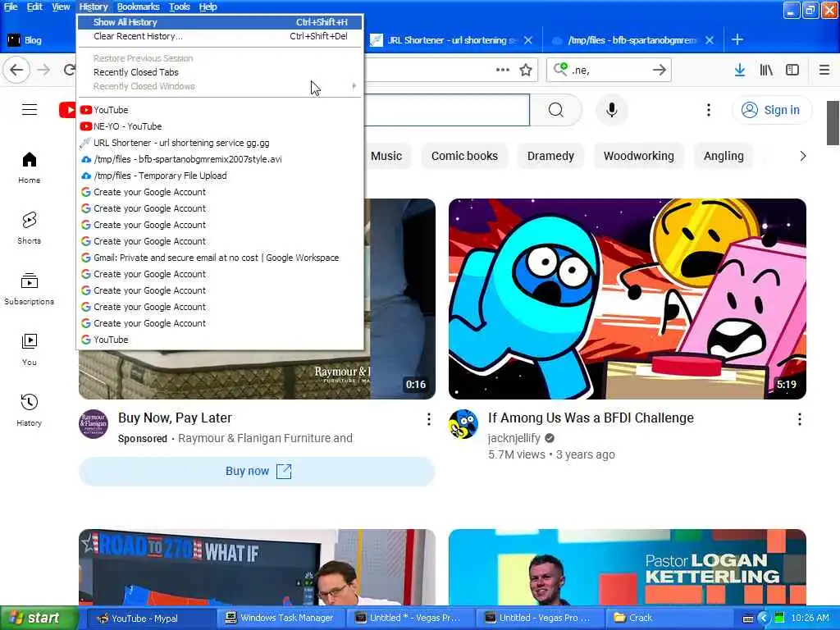Click the go arrow in search box
Screen dimensions: 840x630
pos(660,70)
